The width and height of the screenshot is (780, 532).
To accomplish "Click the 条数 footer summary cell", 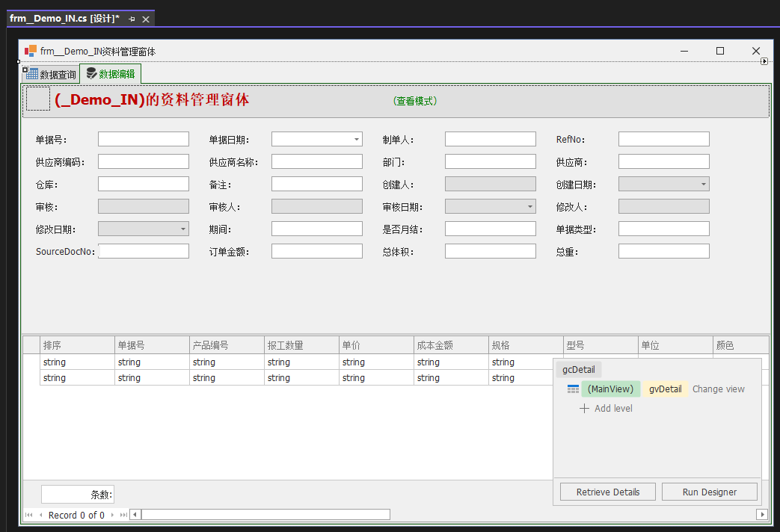I will click(x=78, y=494).
